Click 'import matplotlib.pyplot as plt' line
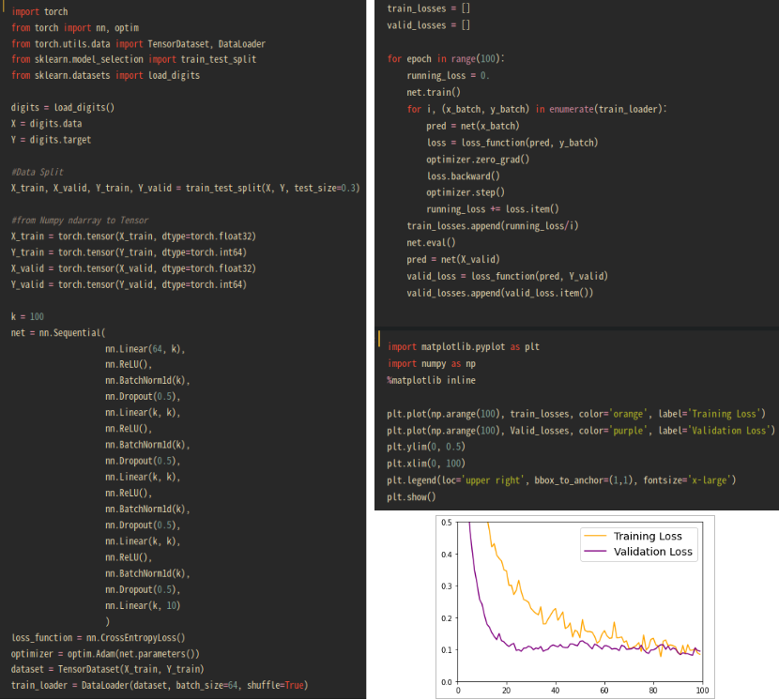 coord(464,347)
